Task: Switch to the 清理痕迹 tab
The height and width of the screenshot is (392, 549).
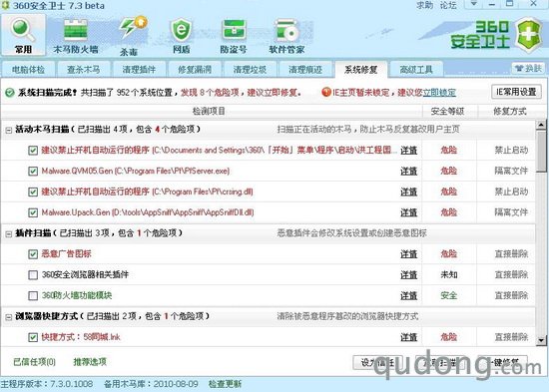Action: pos(305,69)
